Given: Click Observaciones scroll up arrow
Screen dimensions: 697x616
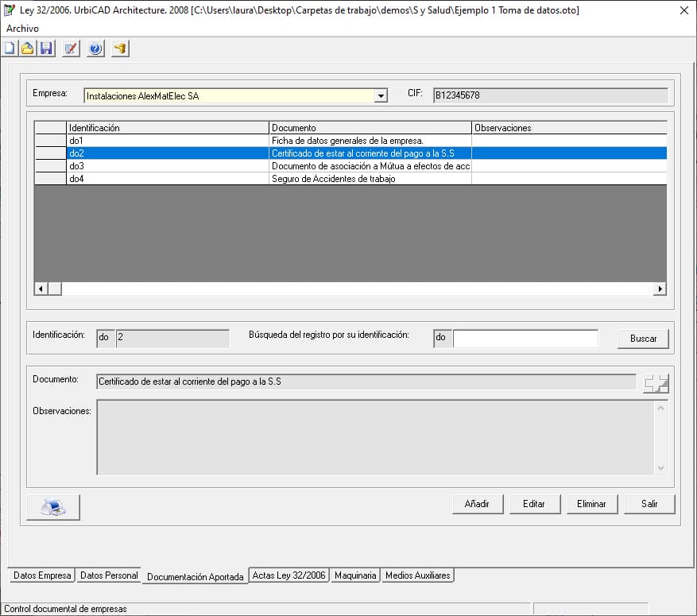Looking at the screenshot, I should click(660, 408).
